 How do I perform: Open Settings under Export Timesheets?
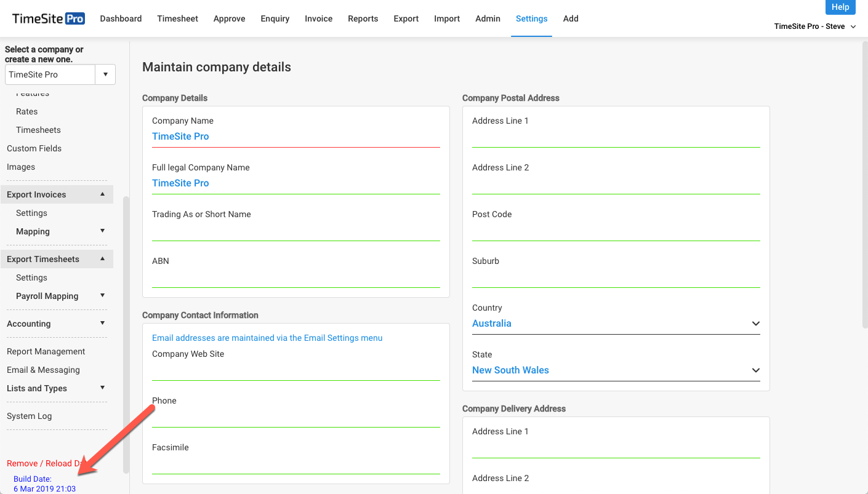tap(31, 277)
